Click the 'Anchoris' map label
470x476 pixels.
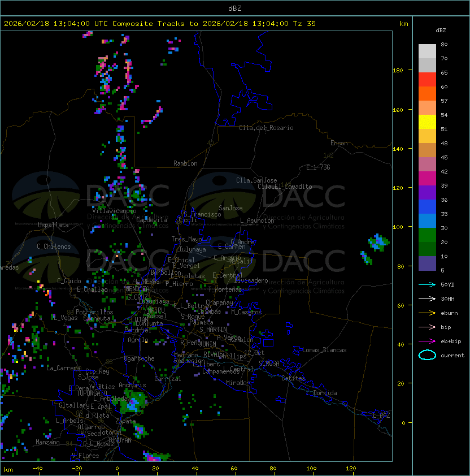(x=132, y=385)
